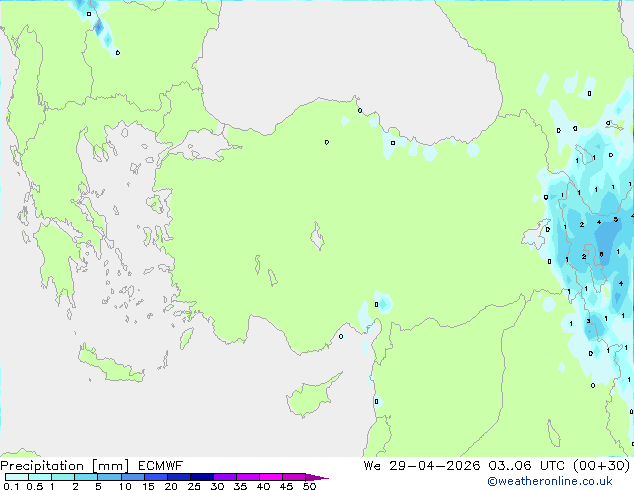Click the 0.1–0.5 mm palest legend swatch
The height and width of the screenshot is (490, 634).
point(17,477)
